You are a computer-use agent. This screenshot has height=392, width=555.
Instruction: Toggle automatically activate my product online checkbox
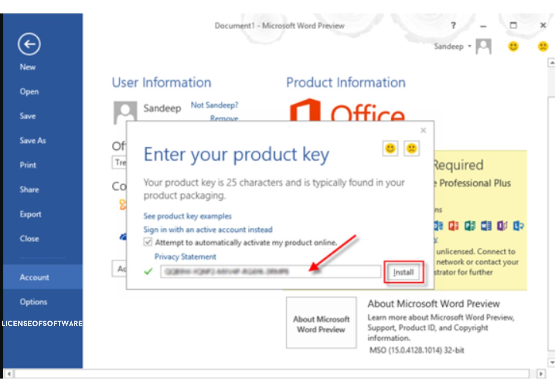pos(148,242)
